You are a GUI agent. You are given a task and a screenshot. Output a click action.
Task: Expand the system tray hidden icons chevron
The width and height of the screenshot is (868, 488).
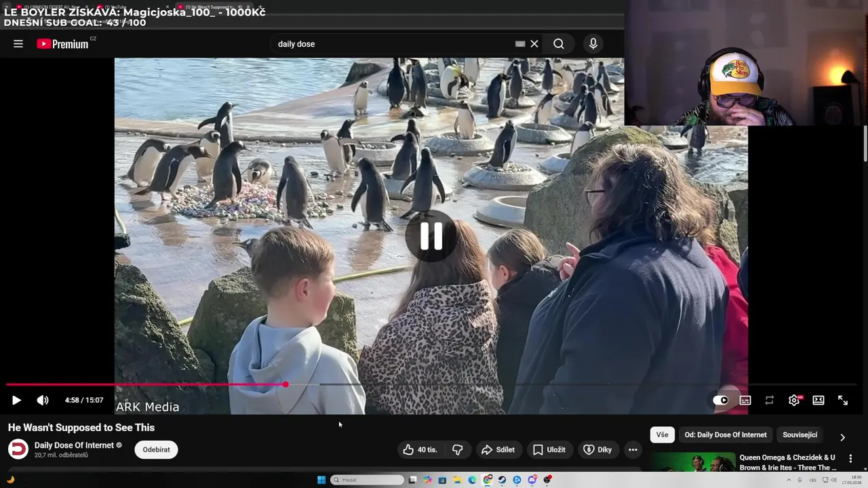point(789,480)
